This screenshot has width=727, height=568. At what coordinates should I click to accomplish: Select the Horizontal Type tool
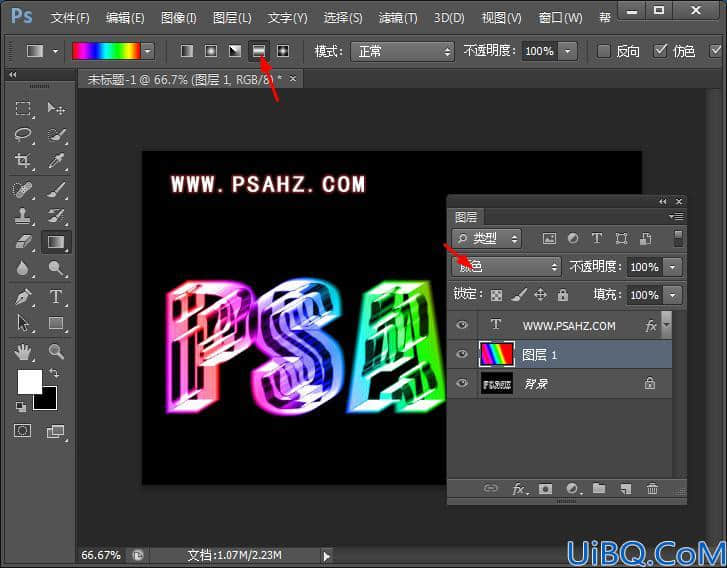(x=56, y=297)
